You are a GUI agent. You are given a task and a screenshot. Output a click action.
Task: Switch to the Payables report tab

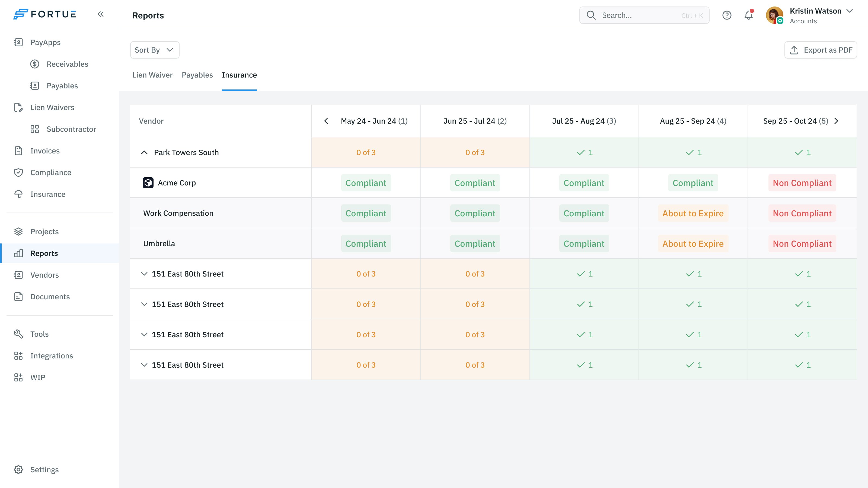click(x=197, y=75)
